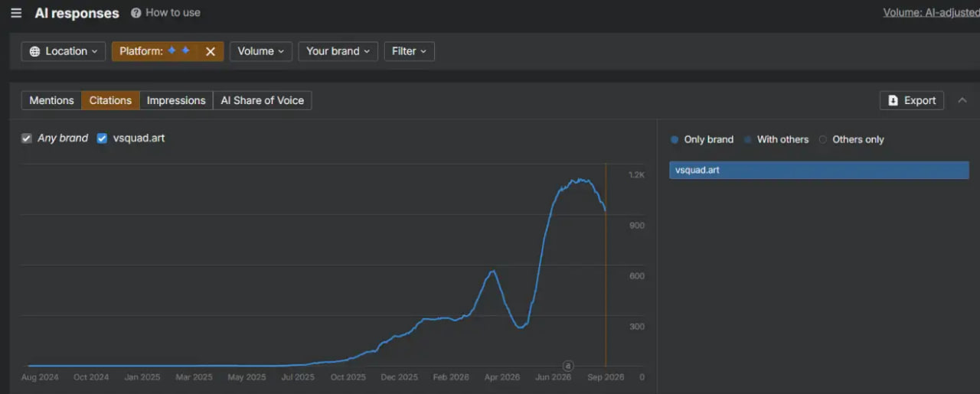Switch to the Citations tab
Viewport: 980px width, 394px height.
point(110,100)
